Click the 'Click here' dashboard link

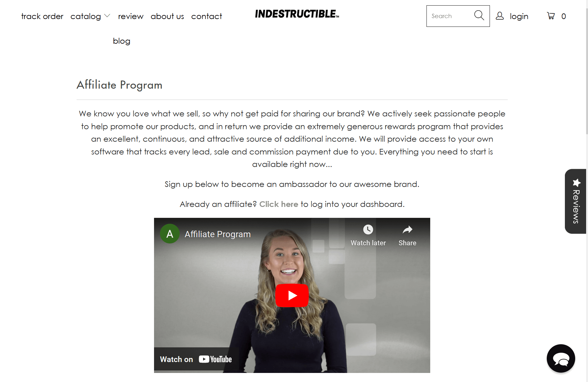[x=279, y=204]
